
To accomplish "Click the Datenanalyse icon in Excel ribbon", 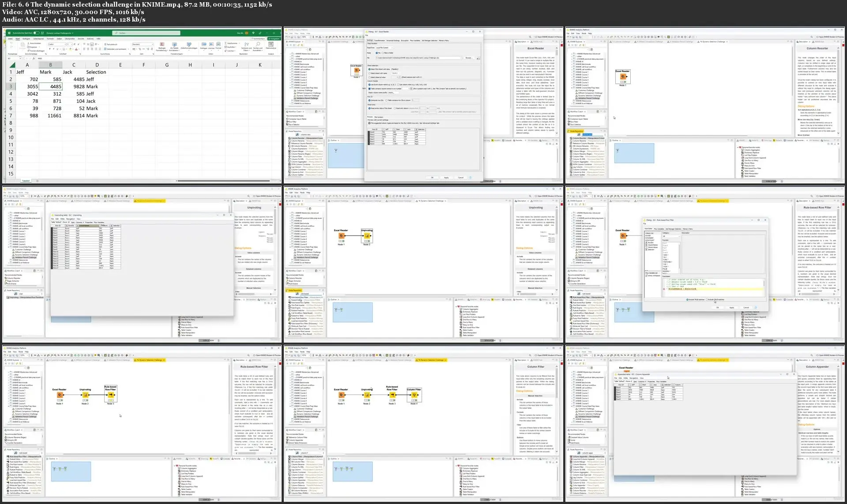I will point(271,44).
